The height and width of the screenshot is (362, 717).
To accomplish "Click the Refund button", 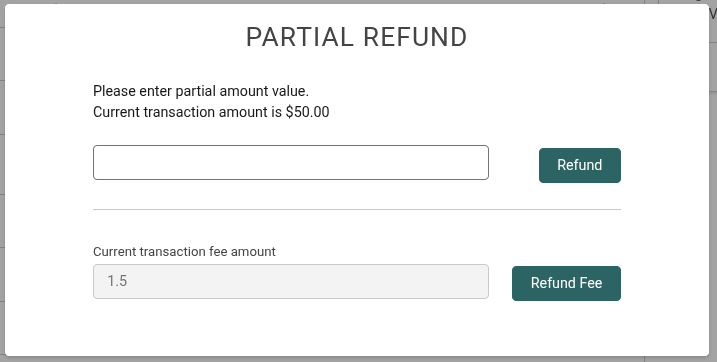I will pos(579,165).
